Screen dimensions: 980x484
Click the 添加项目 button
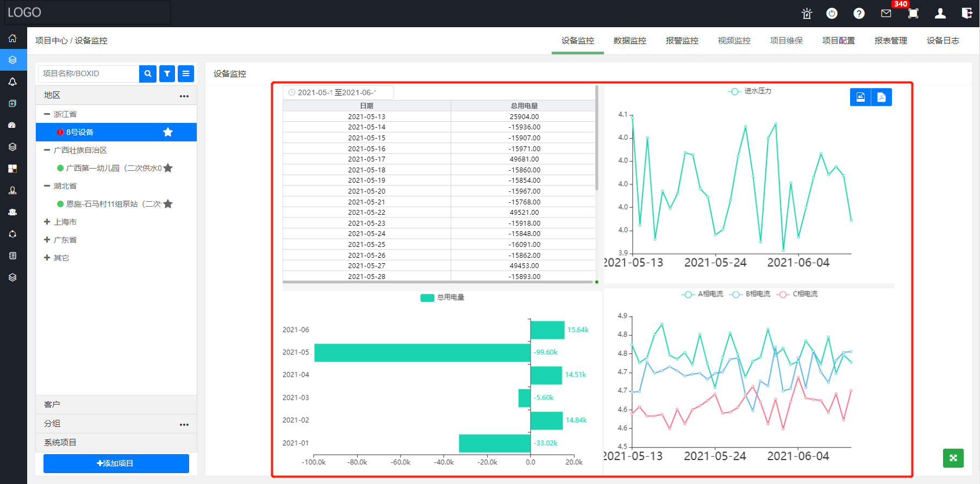pos(116,463)
